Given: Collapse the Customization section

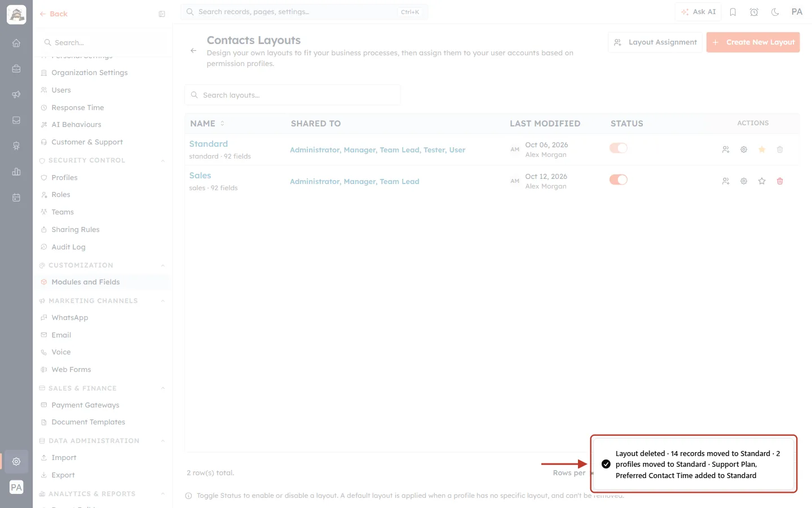Looking at the screenshot, I should 163,266.
